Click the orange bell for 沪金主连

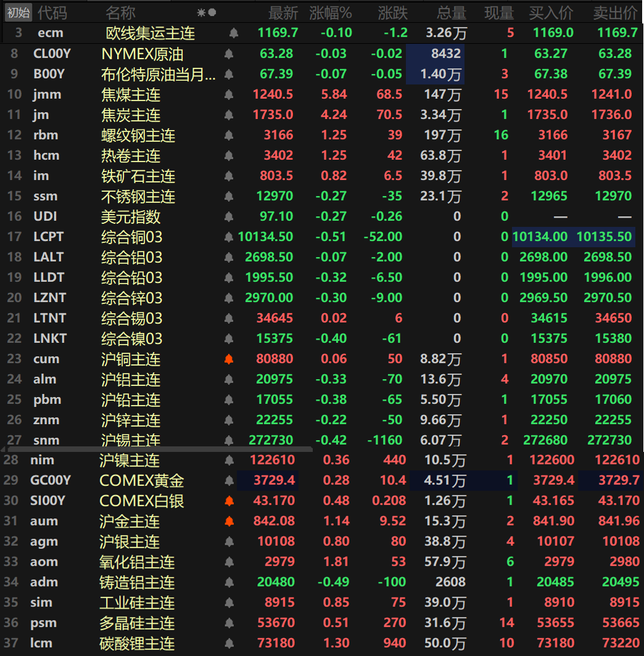pos(229,521)
